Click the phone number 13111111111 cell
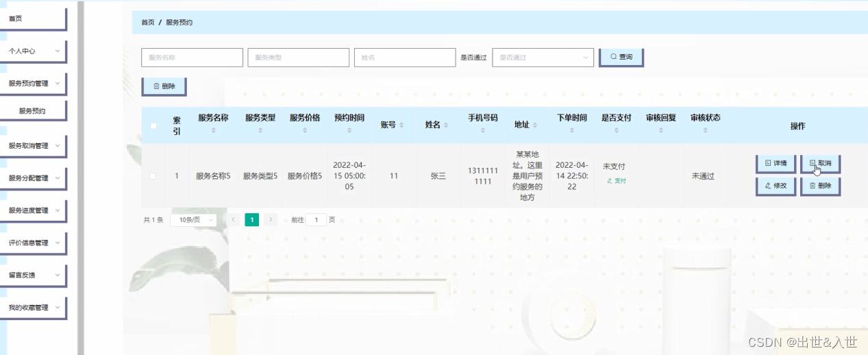This screenshot has height=355, width=868. pos(483,176)
